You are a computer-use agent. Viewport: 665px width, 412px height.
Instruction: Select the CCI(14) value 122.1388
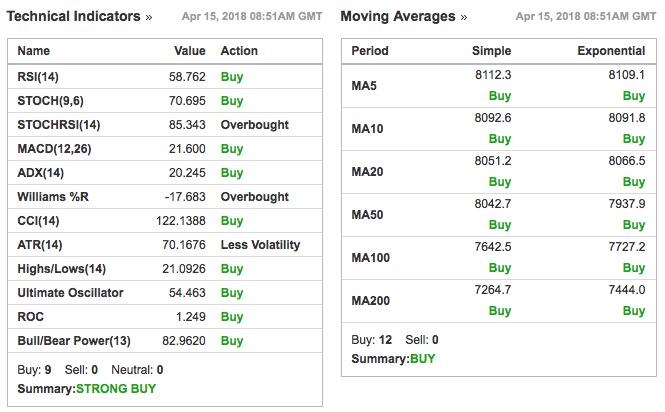pyautogui.click(x=180, y=221)
